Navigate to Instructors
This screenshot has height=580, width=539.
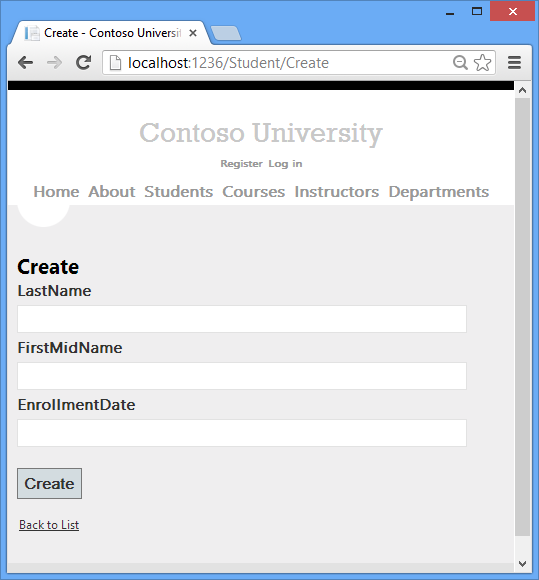click(x=337, y=192)
